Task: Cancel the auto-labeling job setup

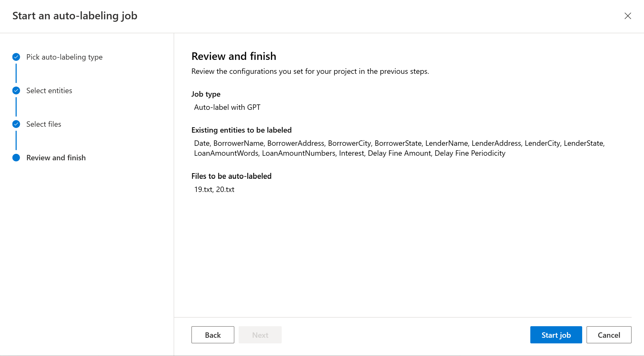Action: tap(609, 335)
